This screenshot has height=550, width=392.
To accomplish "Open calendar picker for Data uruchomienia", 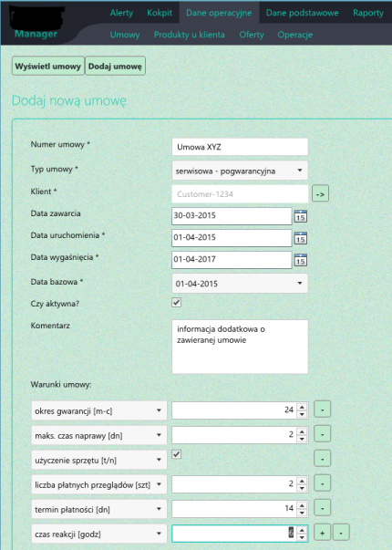I will pyautogui.click(x=300, y=238).
